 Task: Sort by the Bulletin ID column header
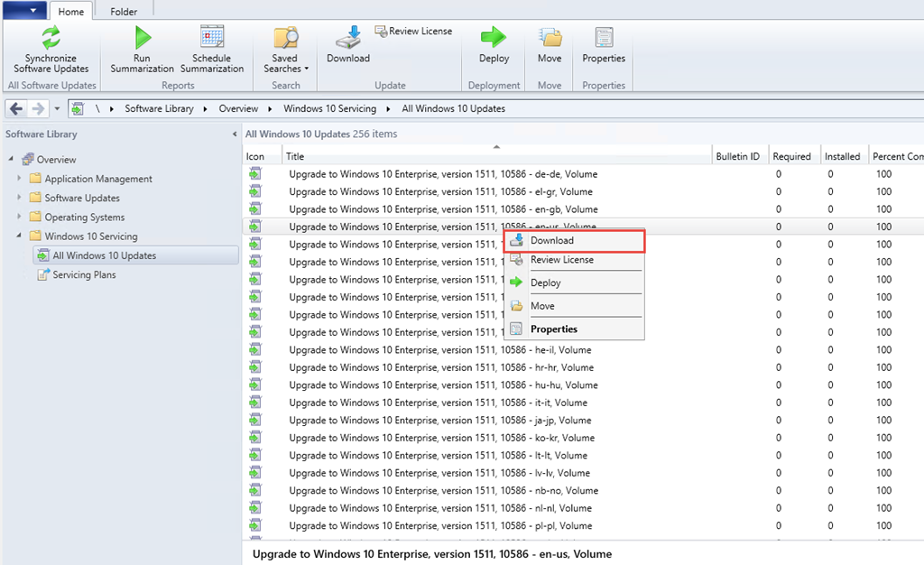click(740, 156)
